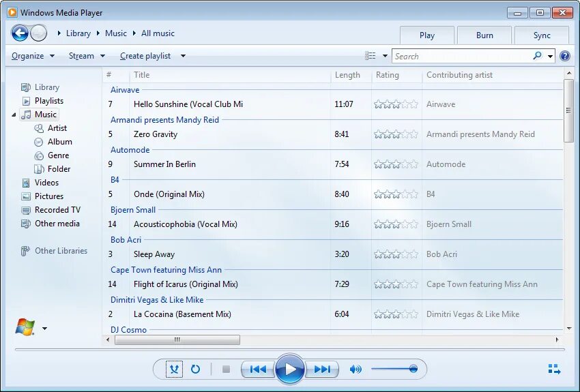Select Onde (Original Mix) track

click(x=169, y=194)
